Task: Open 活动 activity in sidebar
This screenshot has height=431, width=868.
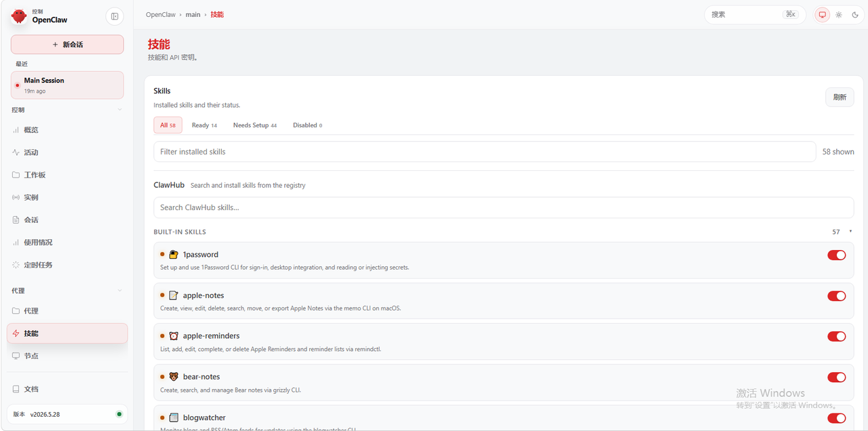Action: [x=67, y=152]
